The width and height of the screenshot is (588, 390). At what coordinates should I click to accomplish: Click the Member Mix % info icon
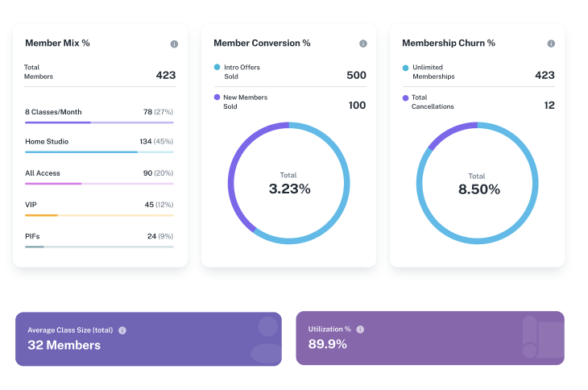pyautogui.click(x=174, y=44)
